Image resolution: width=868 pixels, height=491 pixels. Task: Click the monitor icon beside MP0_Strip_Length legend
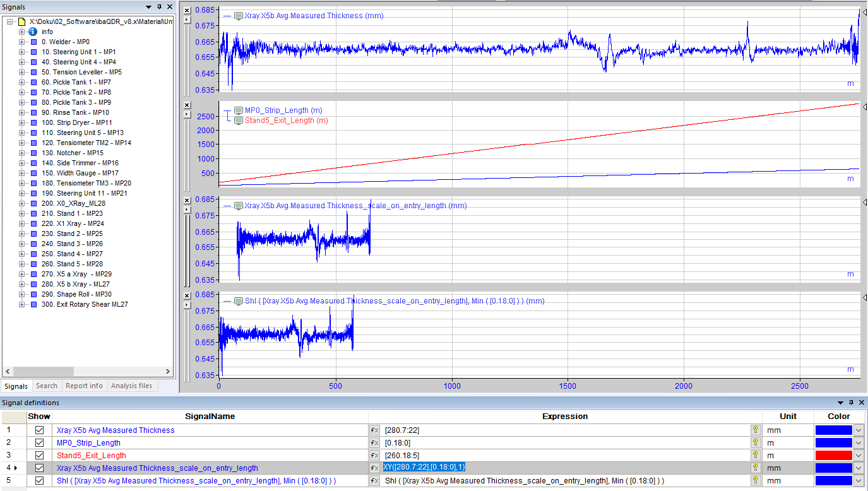(x=238, y=110)
